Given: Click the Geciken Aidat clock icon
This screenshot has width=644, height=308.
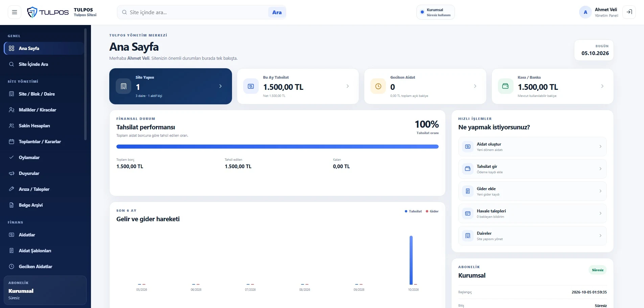Looking at the screenshot, I should tap(378, 86).
